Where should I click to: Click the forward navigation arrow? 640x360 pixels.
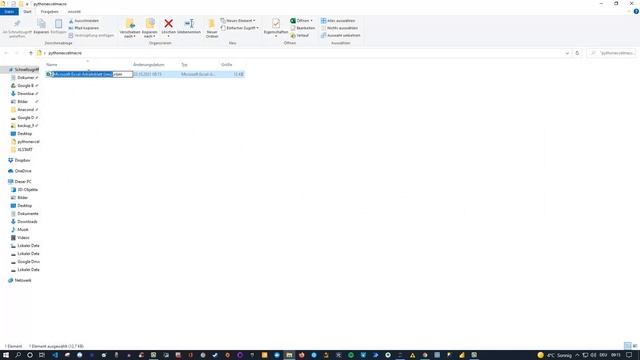click(16, 53)
